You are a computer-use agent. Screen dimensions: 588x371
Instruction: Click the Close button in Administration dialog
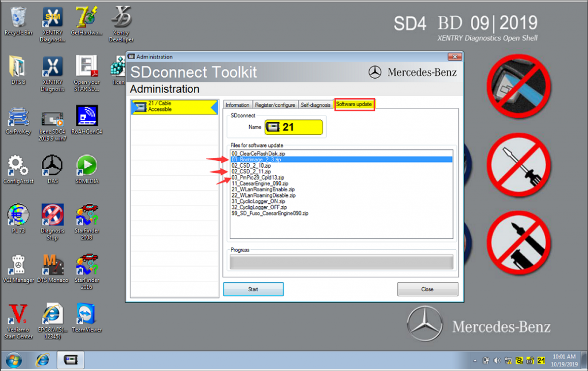click(427, 289)
